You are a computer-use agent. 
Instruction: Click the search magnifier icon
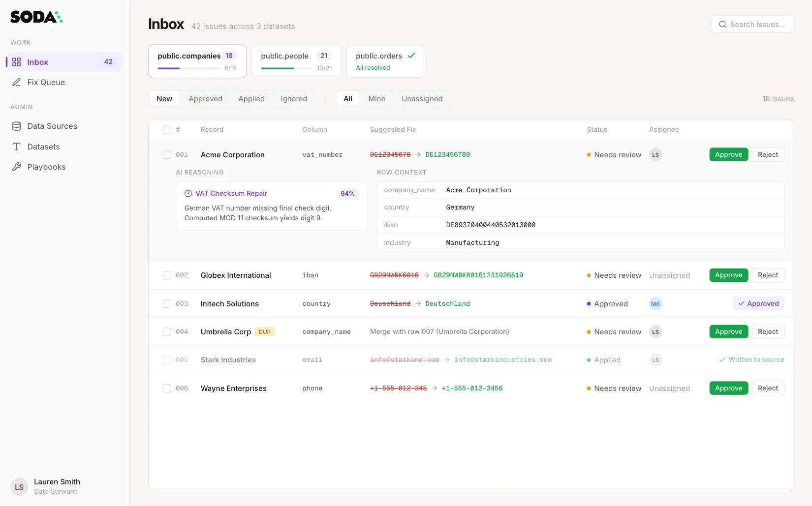[x=722, y=24]
